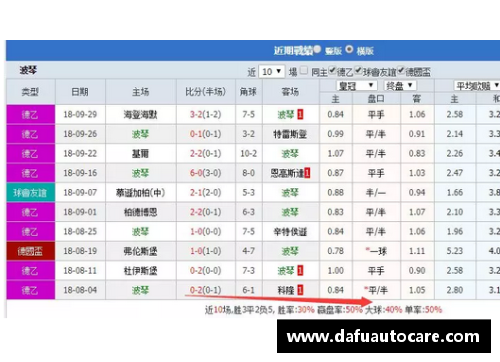Click the 类型 column header

30,92
